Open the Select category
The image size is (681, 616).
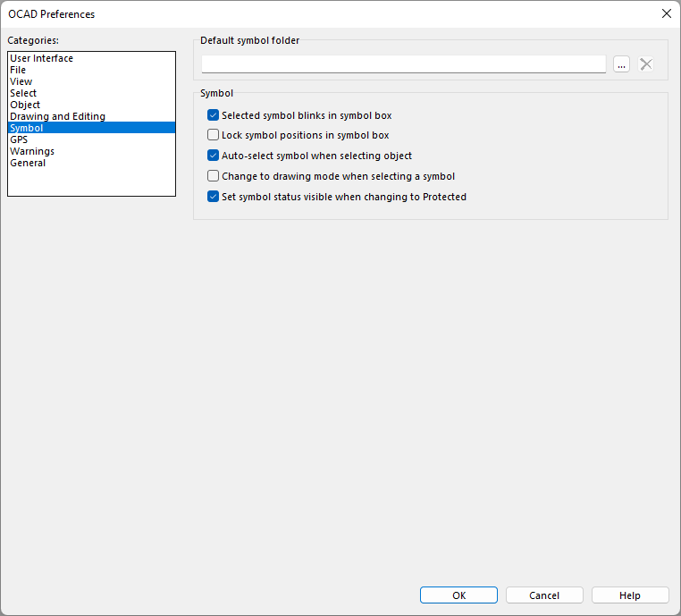pyautogui.click(x=92, y=93)
